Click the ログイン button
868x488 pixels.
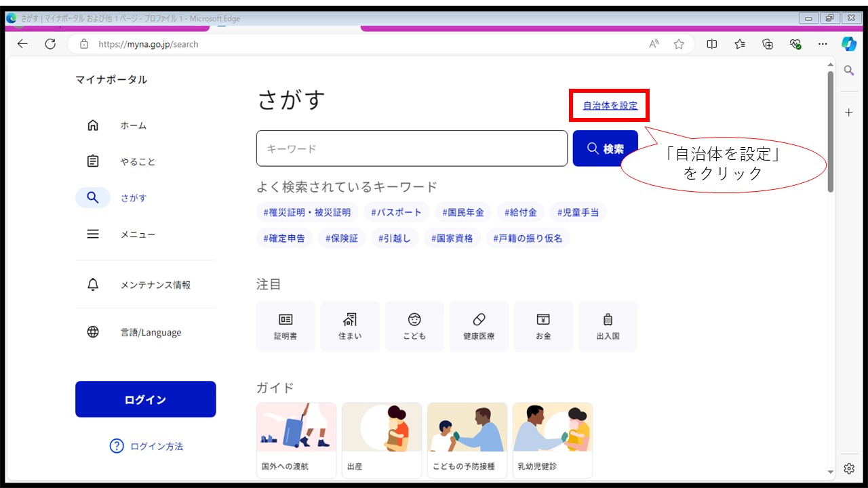pos(146,399)
